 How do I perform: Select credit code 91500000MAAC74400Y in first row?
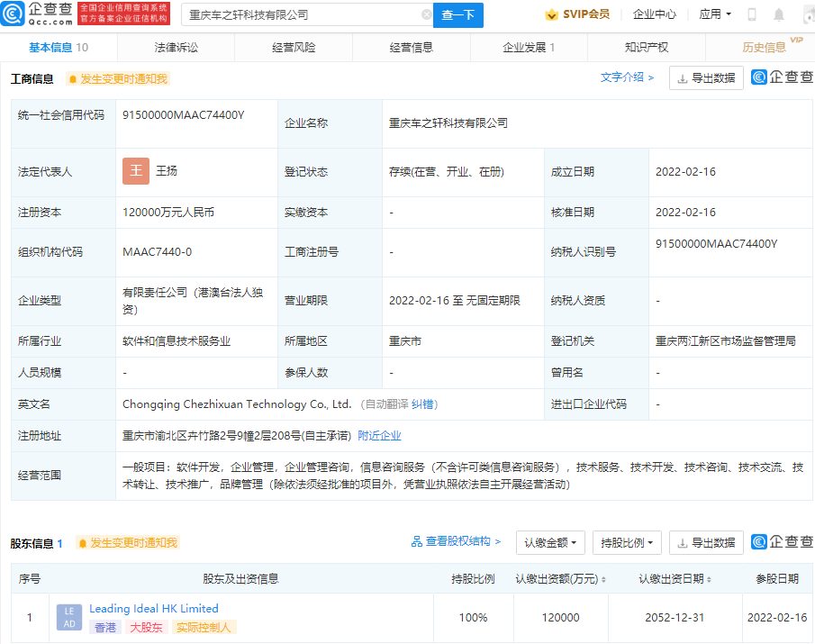184,115
